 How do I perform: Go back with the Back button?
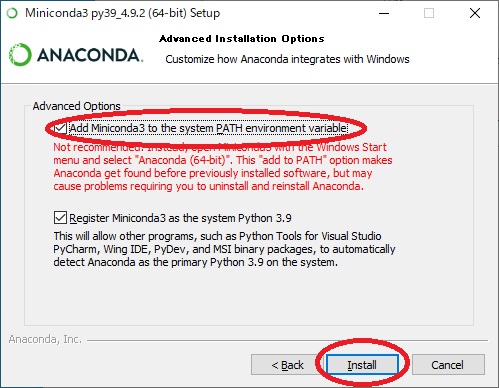tap(287, 365)
